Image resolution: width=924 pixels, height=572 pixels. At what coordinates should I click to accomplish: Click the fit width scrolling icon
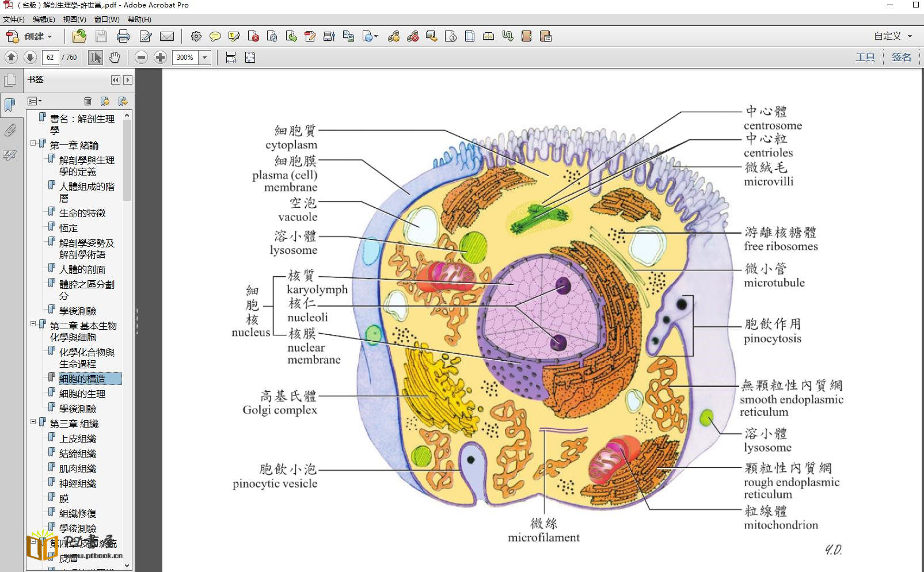click(x=231, y=57)
